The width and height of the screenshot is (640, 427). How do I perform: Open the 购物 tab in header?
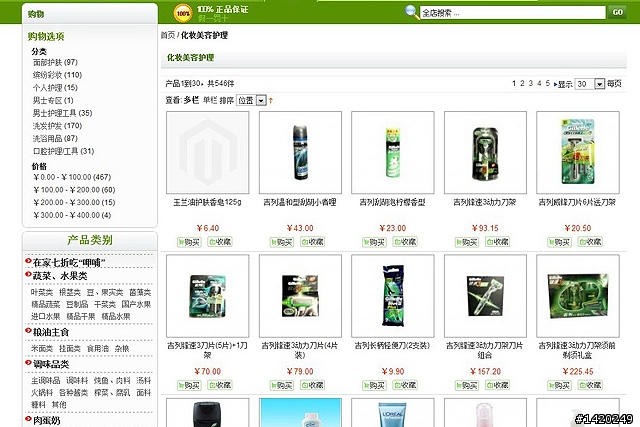(x=36, y=14)
